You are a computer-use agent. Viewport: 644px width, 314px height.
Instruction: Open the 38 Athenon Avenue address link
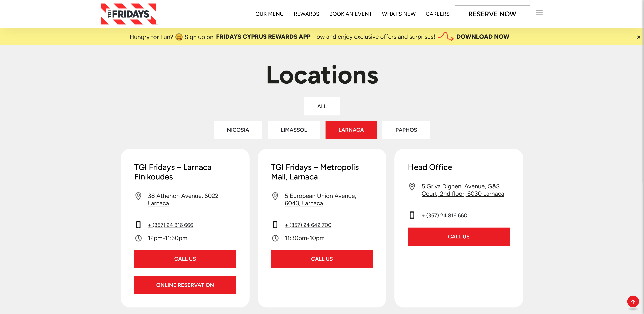(x=183, y=199)
